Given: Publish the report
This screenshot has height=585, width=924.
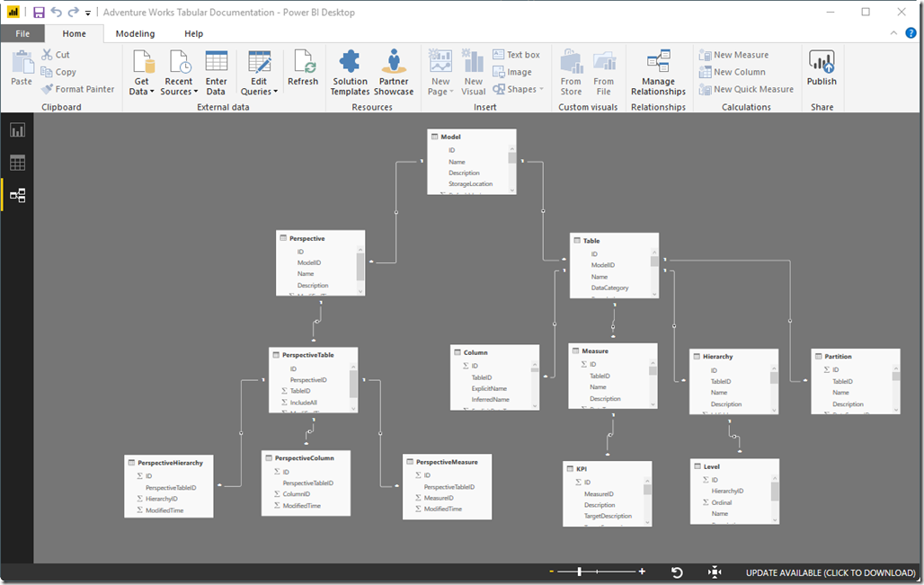Looking at the screenshot, I should click(822, 67).
